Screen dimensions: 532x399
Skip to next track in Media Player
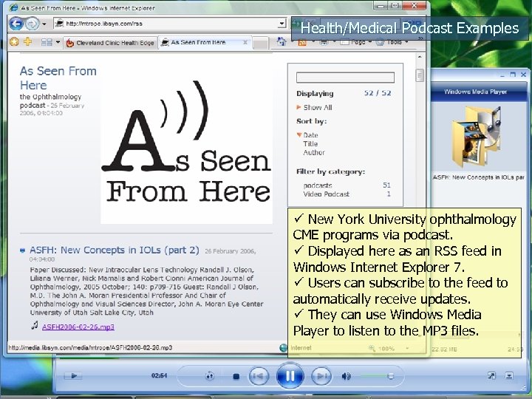[321, 376]
